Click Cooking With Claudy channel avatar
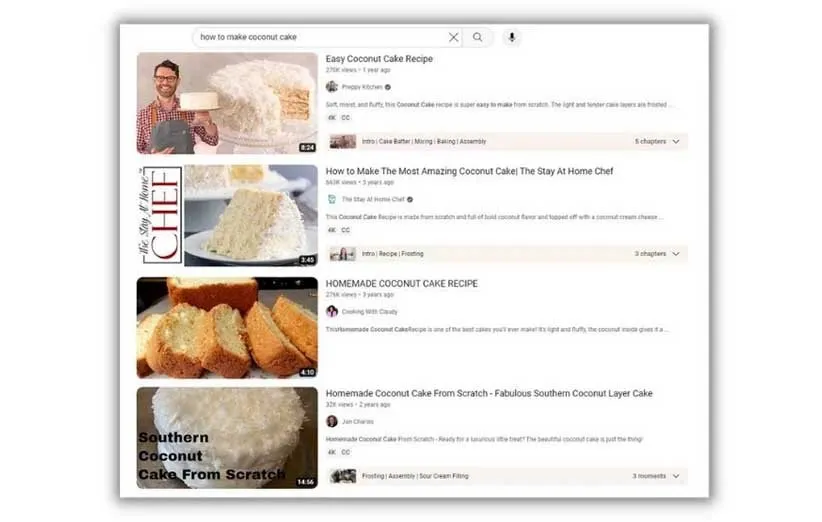This screenshot has height=522, width=822. click(x=332, y=311)
